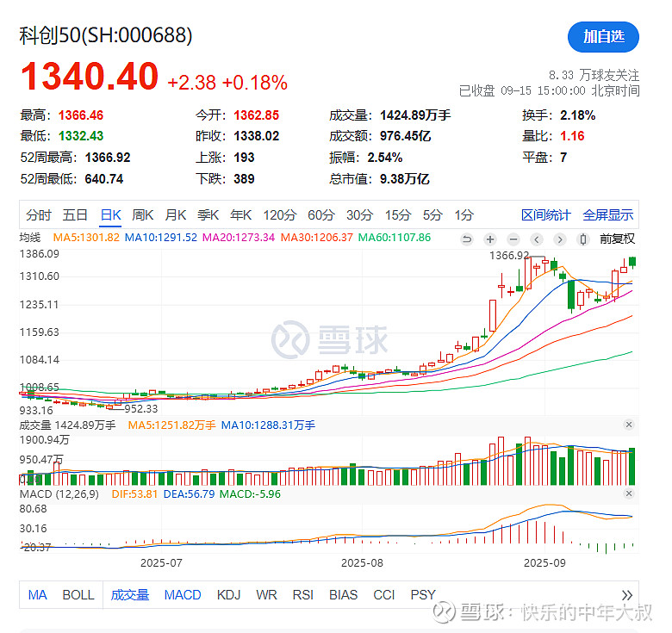Close the 成交量 volume panel

[629, 425]
